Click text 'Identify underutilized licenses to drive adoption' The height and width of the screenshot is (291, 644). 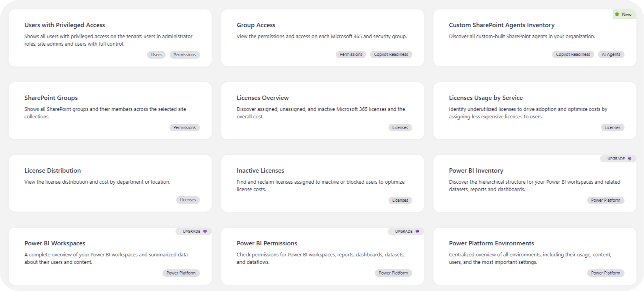(528, 113)
